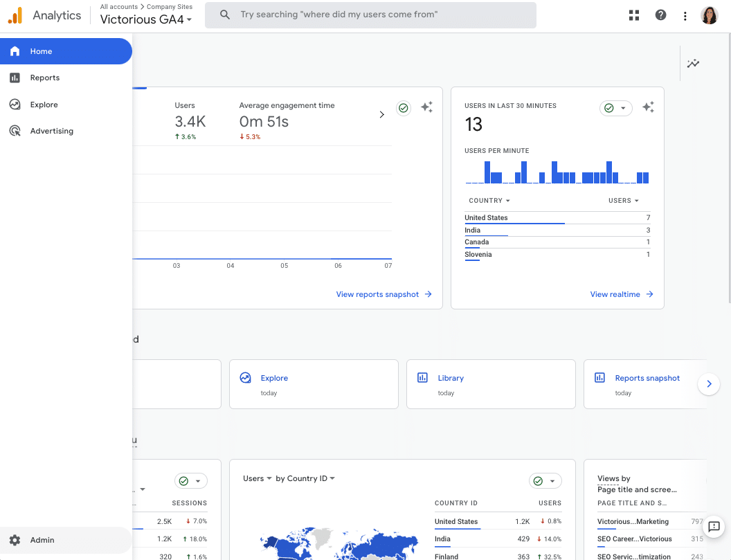Show next metrics with chevron arrow
The image size is (731, 560).
tap(382, 114)
